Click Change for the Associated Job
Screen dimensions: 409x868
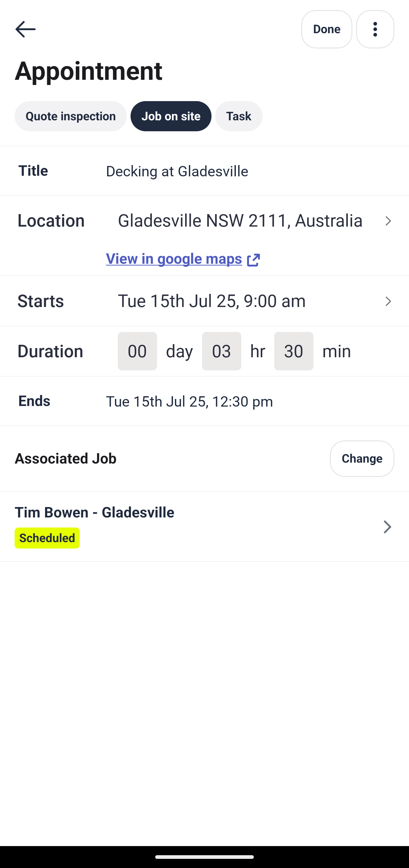362,459
